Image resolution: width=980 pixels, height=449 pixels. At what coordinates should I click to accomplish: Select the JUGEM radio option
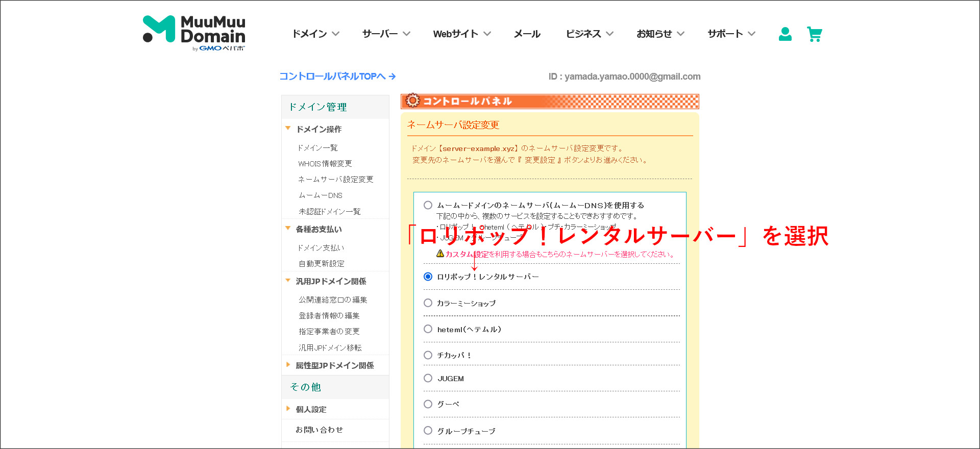(428, 378)
